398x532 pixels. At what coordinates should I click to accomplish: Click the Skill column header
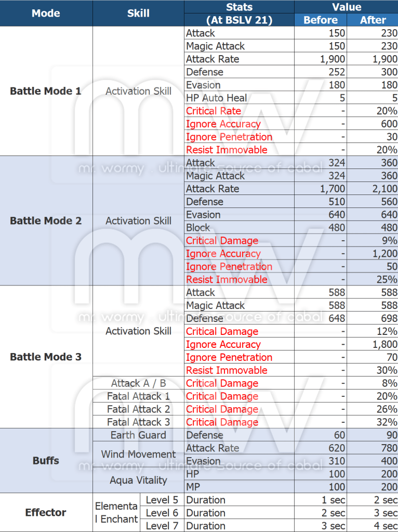(138, 14)
